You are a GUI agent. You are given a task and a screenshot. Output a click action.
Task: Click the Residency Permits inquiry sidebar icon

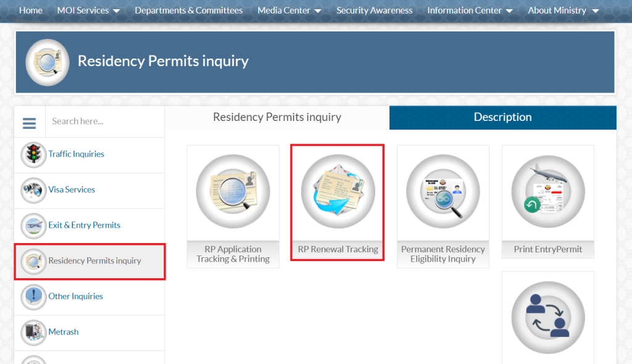point(33,261)
